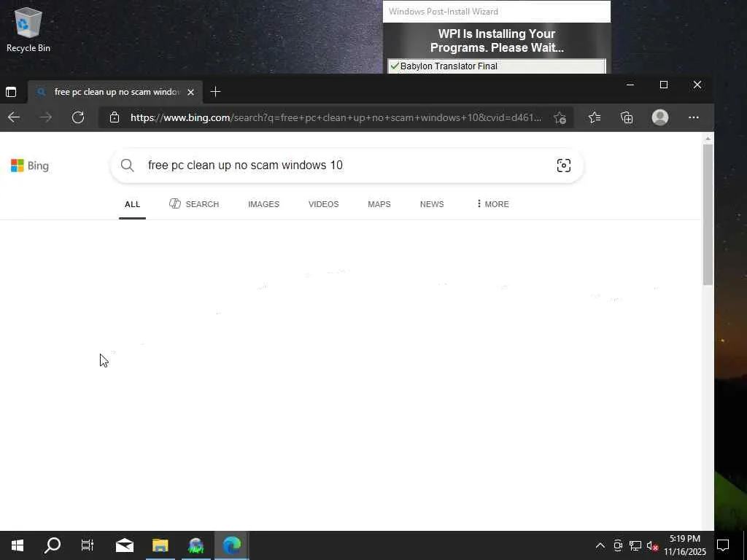Image resolution: width=747 pixels, height=560 pixels.
Task: View site information lock icon
Action: click(115, 117)
